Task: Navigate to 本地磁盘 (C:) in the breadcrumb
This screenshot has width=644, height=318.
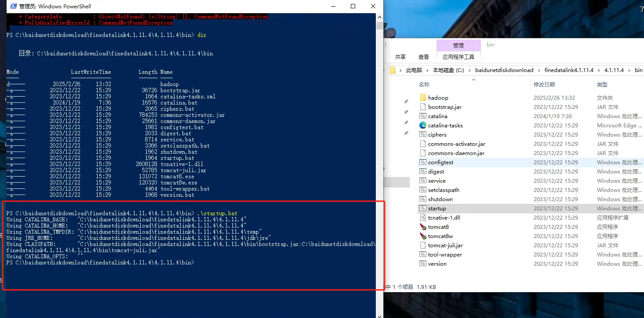Action: pos(448,70)
